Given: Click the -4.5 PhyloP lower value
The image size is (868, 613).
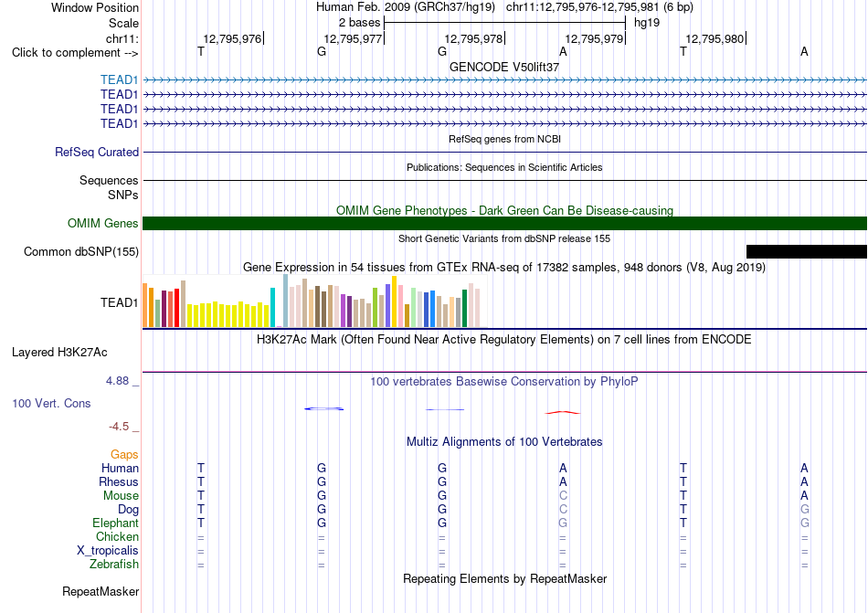Looking at the screenshot, I should (119, 427).
